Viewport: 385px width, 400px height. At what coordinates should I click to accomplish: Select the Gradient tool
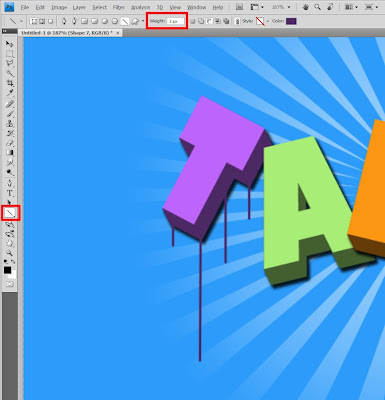click(10, 153)
